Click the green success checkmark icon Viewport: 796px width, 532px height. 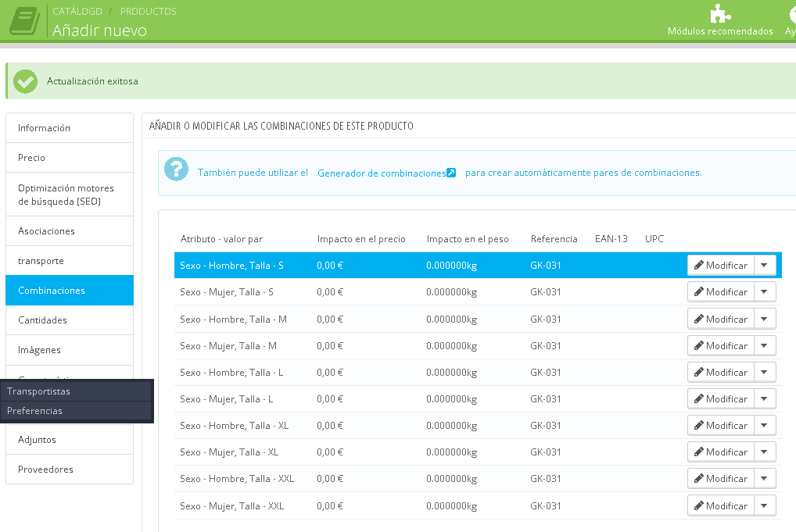[25, 81]
